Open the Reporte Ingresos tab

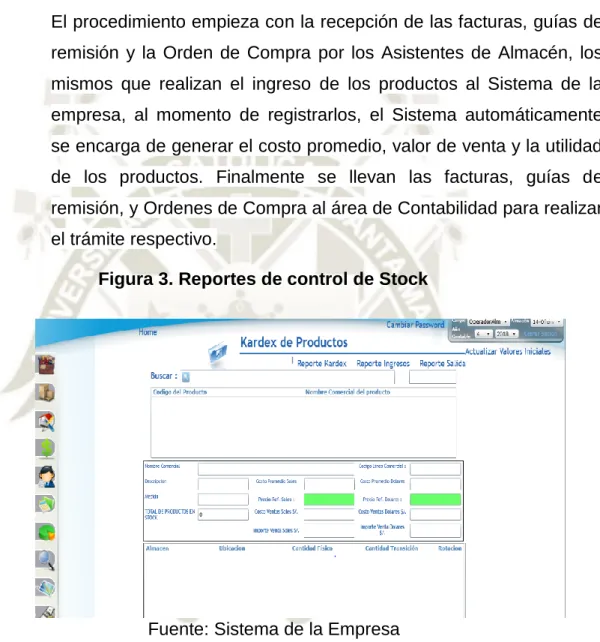tap(383, 364)
